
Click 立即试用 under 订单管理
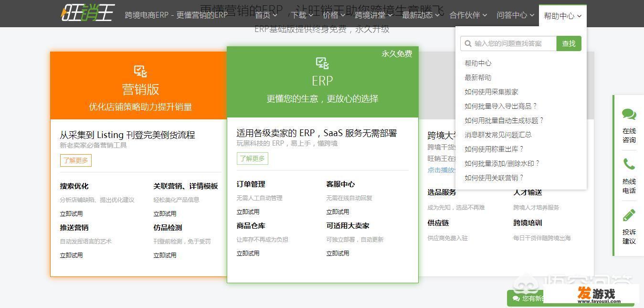248,212
